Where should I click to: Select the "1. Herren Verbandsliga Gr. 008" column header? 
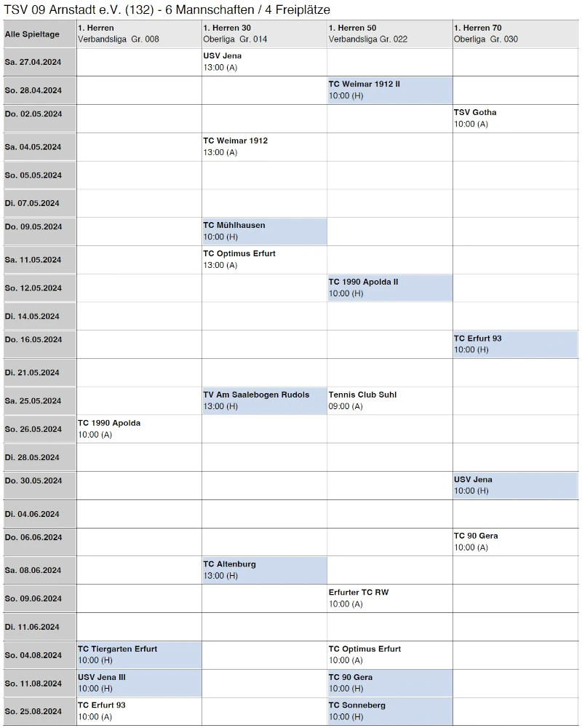coord(138,33)
